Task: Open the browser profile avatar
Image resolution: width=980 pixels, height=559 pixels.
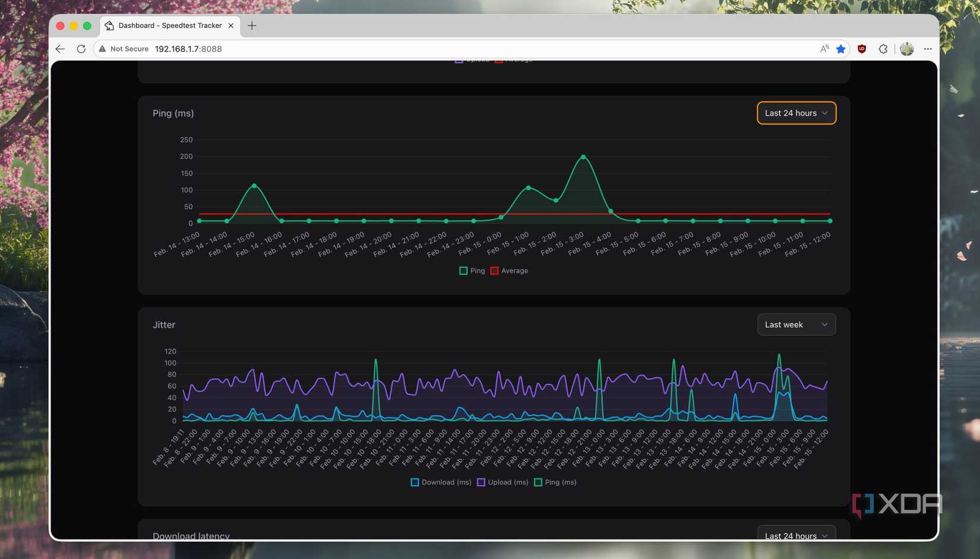Action: [x=906, y=49]
